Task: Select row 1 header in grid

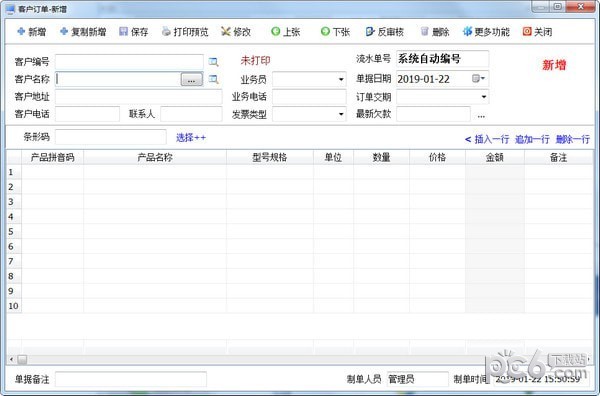Action: [x=14, y=172]
